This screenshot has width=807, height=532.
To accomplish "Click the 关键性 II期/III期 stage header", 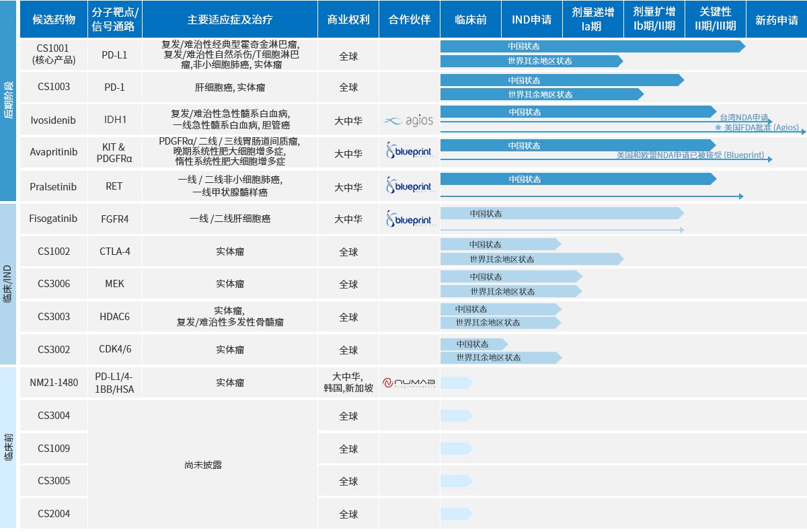I will pyautogui.click(x=715, y=20).
